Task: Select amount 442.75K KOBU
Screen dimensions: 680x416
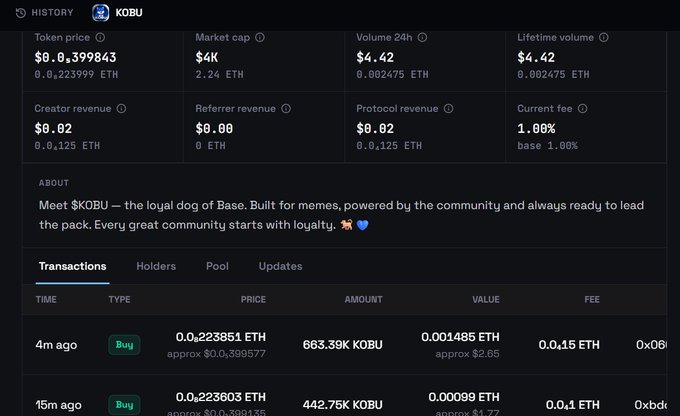Action: [343, 405]
